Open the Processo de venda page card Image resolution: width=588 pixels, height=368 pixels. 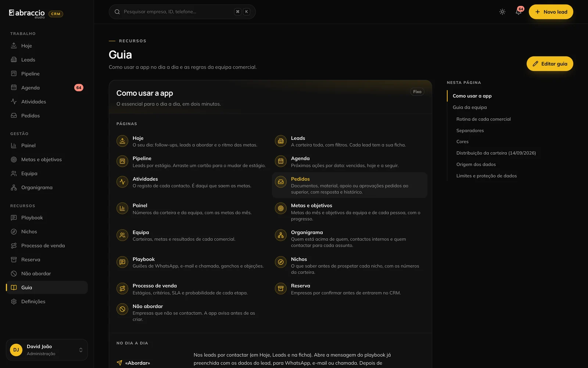191,289
